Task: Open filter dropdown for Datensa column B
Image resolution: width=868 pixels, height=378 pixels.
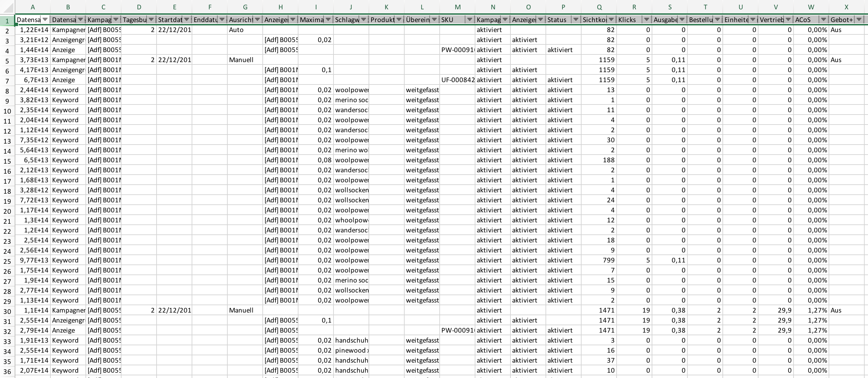Action: click(x=80, y=20)
